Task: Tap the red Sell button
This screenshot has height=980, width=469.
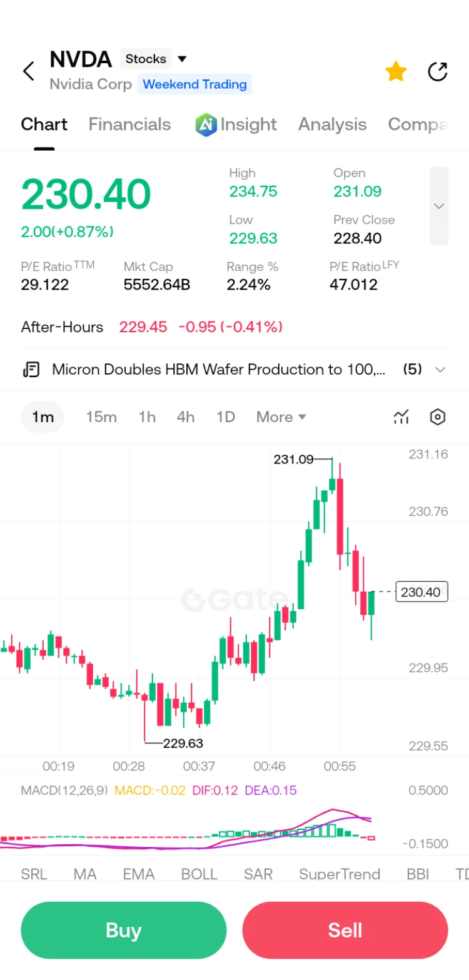Action: coord(345,931)
